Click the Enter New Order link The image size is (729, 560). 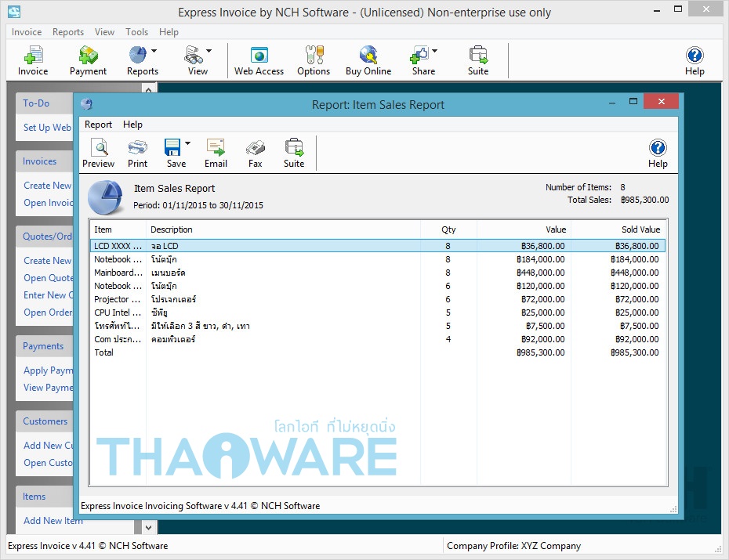(x=49, y=294)
